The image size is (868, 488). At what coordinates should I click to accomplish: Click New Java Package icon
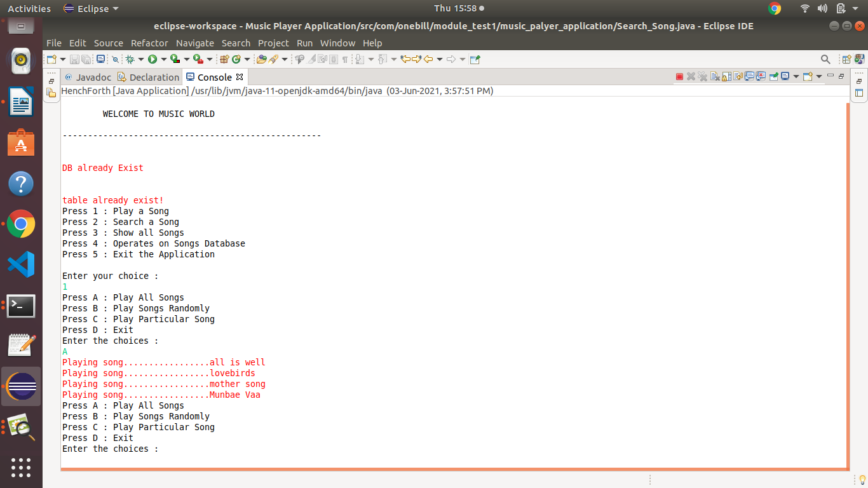point(224,59)
